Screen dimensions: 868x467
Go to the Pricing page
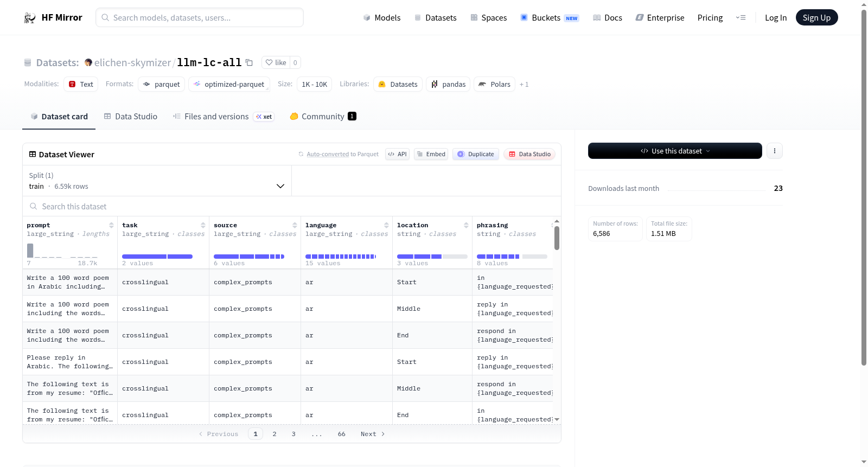[710, 18]
